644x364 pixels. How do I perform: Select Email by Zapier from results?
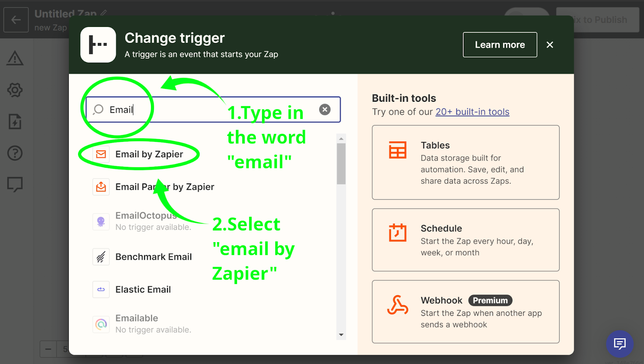point(149,154)
